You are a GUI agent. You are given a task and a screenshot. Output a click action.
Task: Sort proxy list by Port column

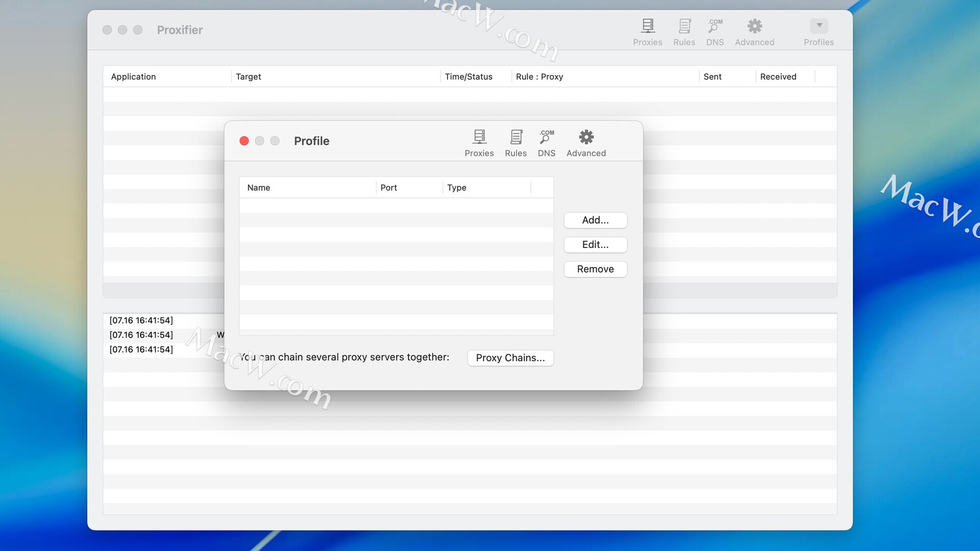(x=408, y=188)
